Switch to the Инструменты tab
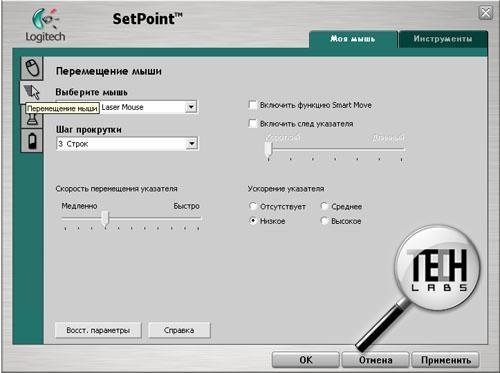Screen dimensions: 500x373 (443, 39)
